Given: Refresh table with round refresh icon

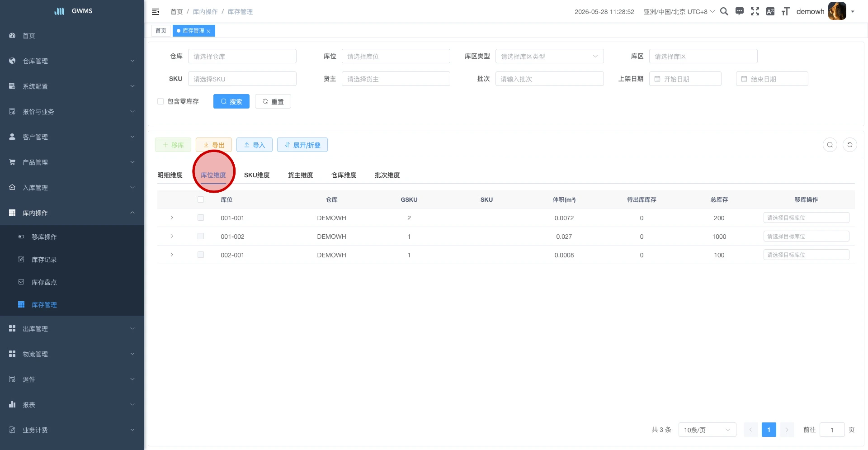Looking at the screenshot, I should pos(850,145).
